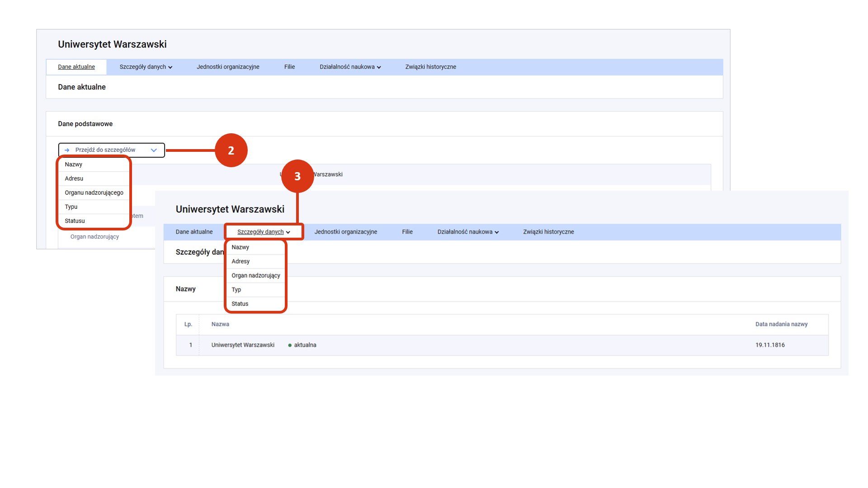The width and height of the screenshot is (868, 488).
Task: Click the blue arrow icon in 'Przejdź do szczegółów'
Action: point(67,150)
